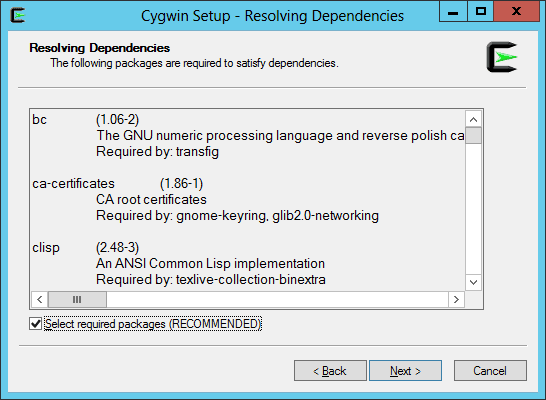Screen dimensions: 546x400
Task: Click the list's scroll down arrow
Action: pos(473,282)
